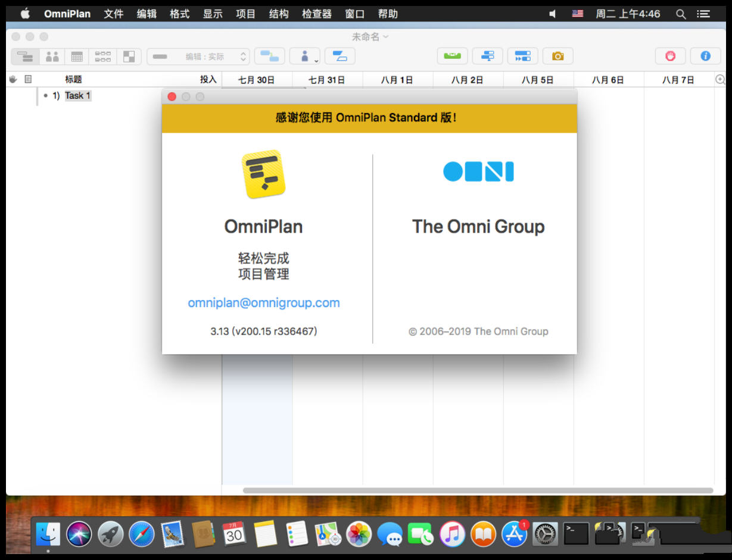Open the 窗口 menu

point(355,14)
